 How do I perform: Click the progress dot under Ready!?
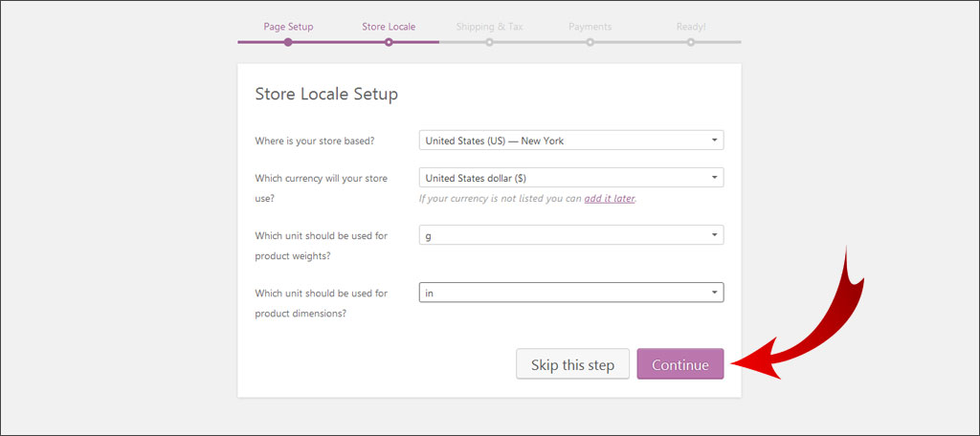point(691,42)
